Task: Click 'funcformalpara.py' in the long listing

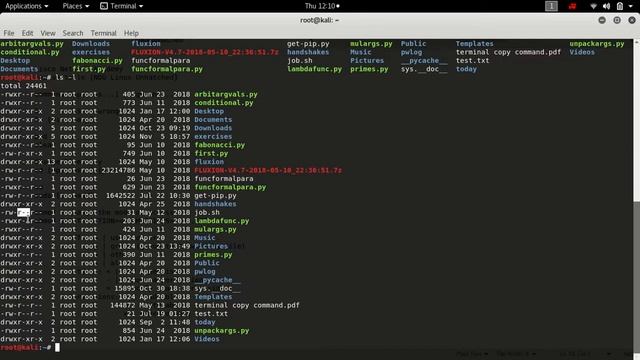Action: [230, 187]
